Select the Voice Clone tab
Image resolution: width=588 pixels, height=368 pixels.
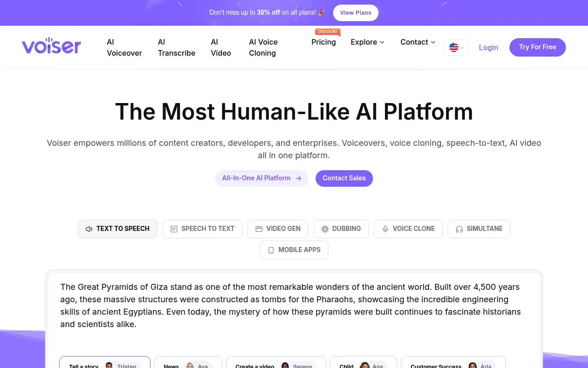coord(408,229)
